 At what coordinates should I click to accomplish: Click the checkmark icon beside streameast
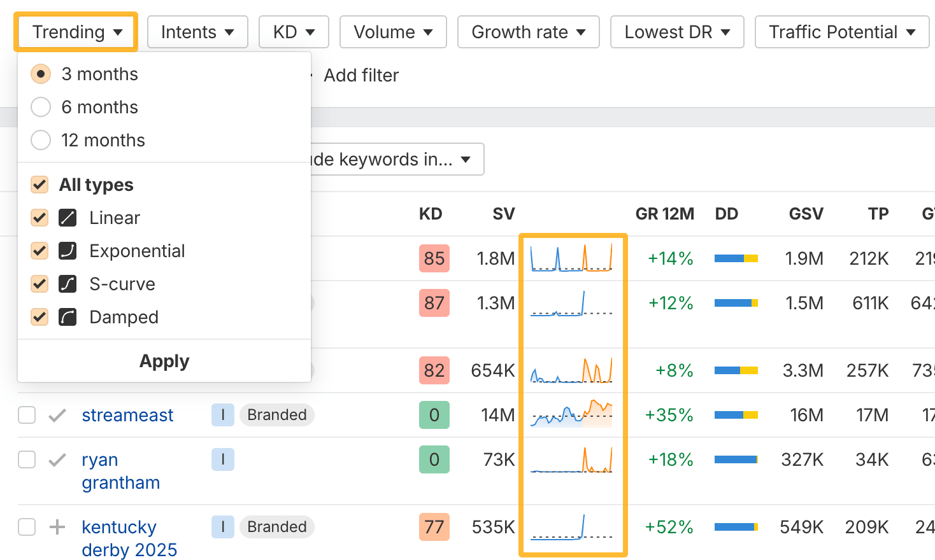[x=57, y=415]
